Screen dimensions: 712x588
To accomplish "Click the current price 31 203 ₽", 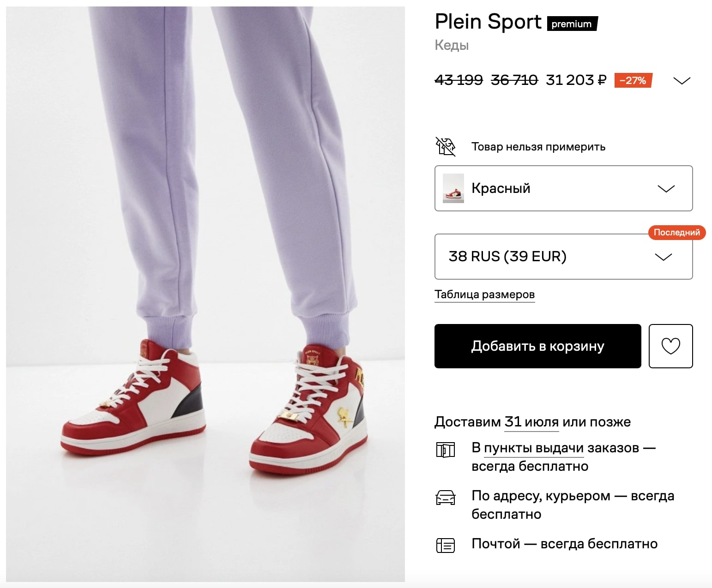I will (575, 80).
